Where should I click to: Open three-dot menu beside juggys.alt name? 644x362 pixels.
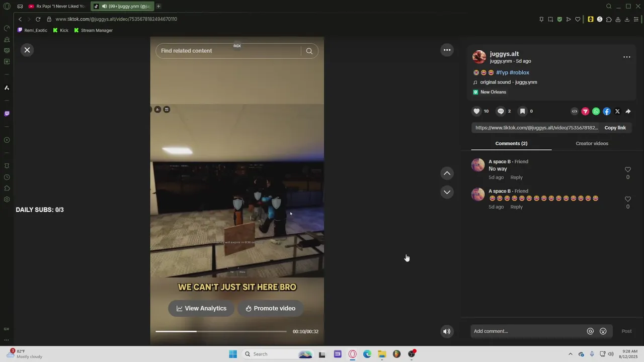(x=627, y=57)
